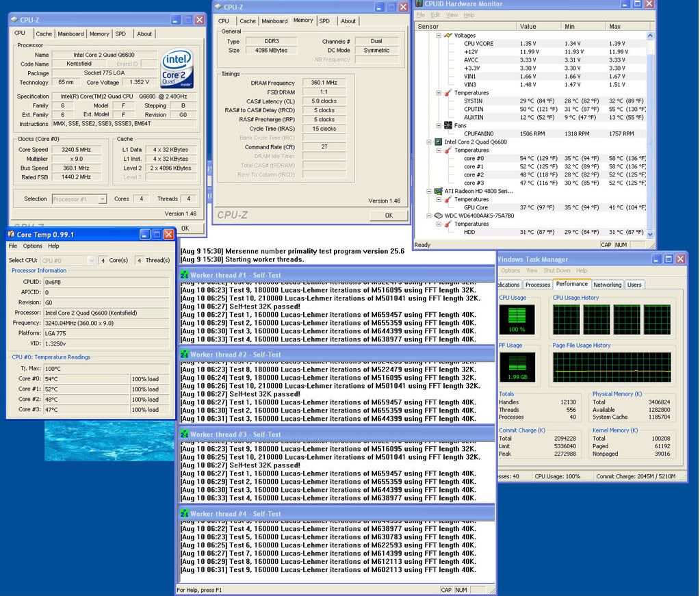
Task: Click the Temperatures icon above the SYSTIN row
Action: click(x=448, y=93)
